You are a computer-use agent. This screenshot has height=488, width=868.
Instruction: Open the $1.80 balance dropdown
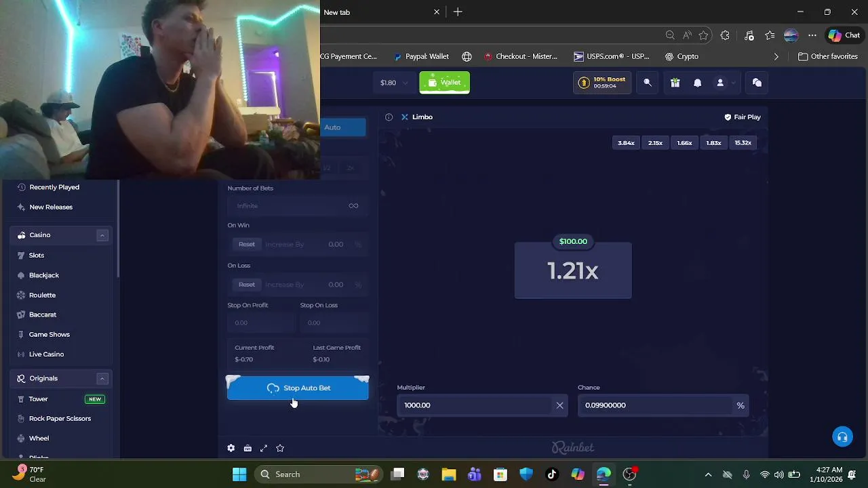pyautogui.click(x=394, y=83)
